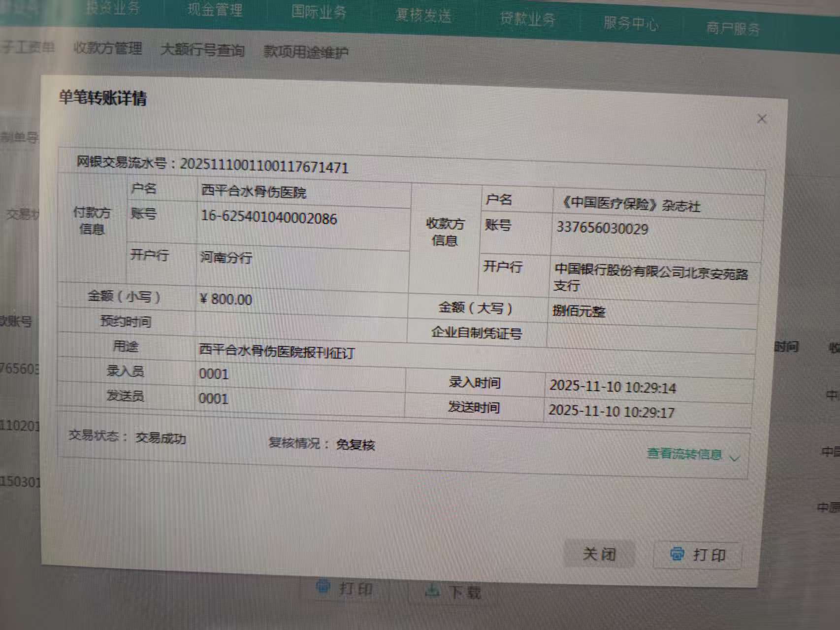Expand 查看流转信息 details

(692, 455)
